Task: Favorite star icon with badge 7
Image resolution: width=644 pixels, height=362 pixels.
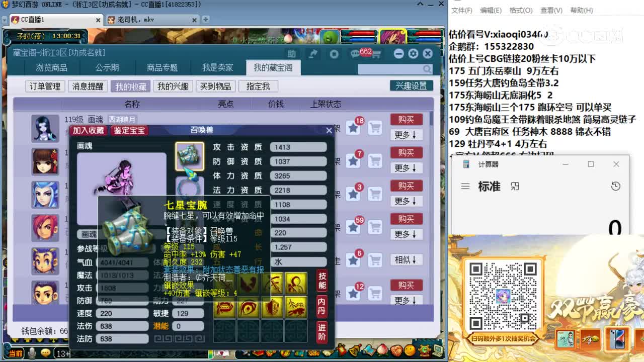Action: (354, 161)
